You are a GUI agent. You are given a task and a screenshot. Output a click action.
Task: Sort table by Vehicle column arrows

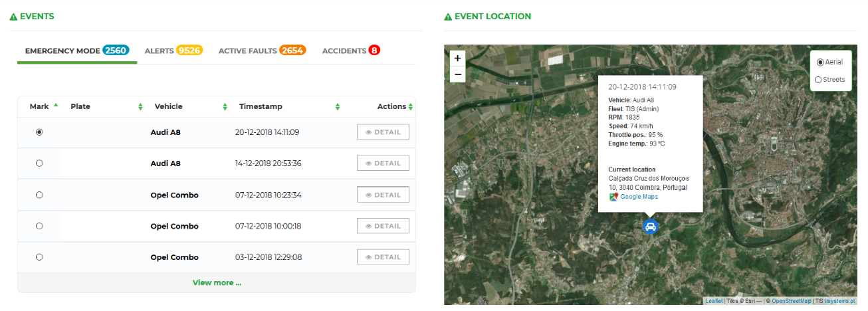coord(225,107)
